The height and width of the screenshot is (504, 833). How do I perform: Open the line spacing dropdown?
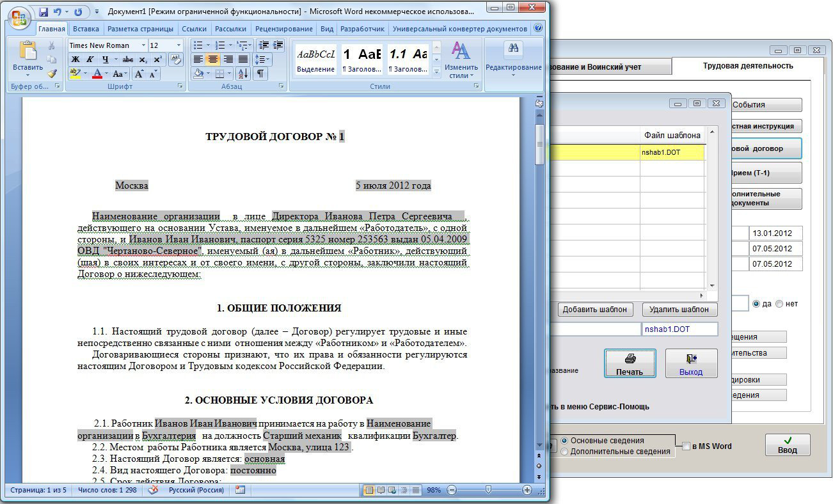point(264,59)
